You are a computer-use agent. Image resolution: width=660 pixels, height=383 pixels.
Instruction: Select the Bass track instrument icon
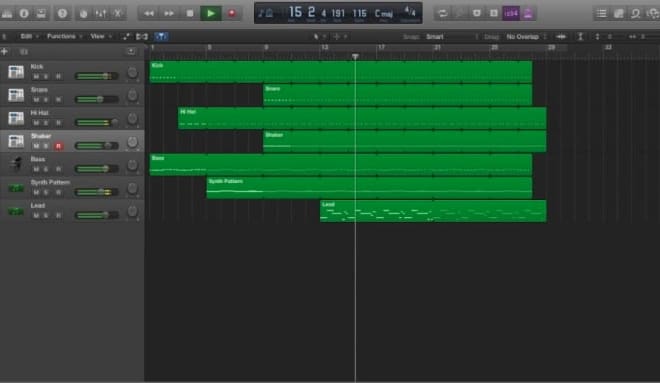point(17,164)
